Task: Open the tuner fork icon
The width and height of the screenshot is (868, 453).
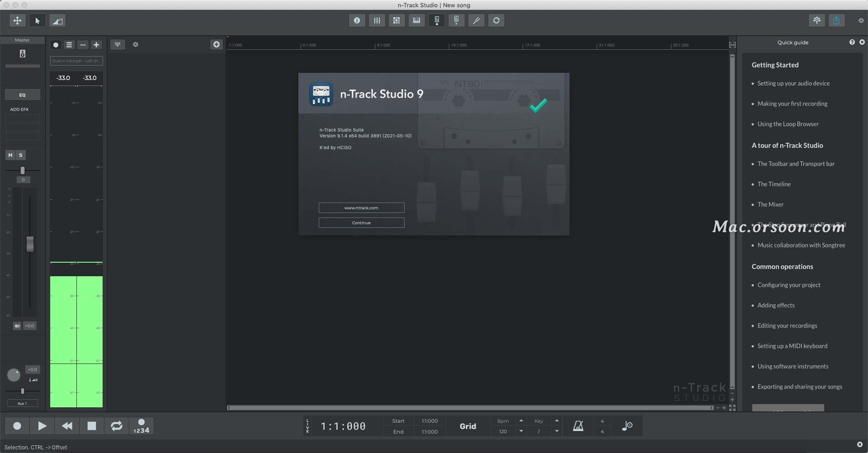Action: click(476, 20)
